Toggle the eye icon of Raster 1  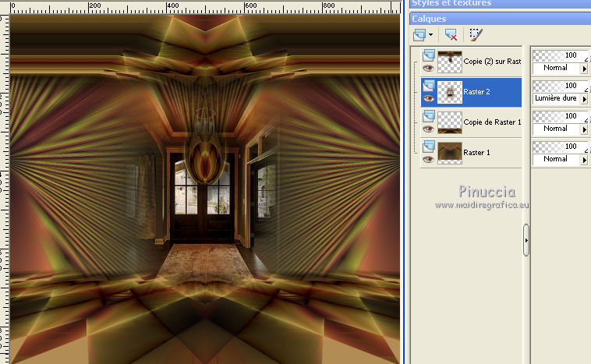(x=428, y=159)
